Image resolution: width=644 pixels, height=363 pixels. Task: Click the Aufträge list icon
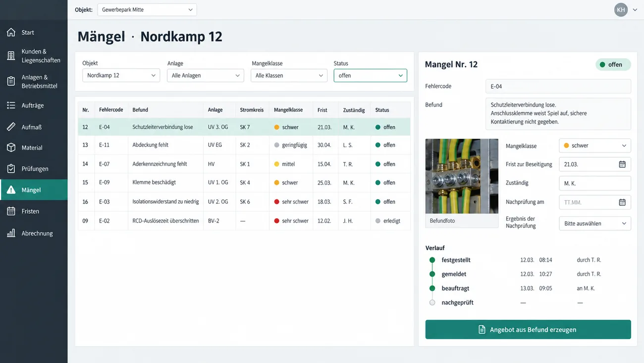point(11,106)
